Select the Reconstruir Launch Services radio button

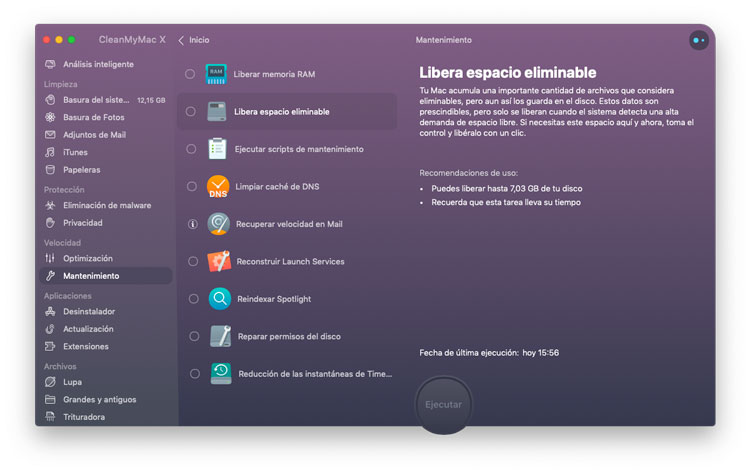click(193, 262)
